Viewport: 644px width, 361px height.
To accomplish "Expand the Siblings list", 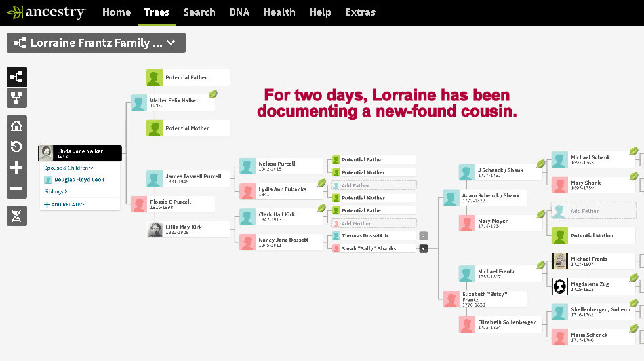I will click(x=56, y=192).
